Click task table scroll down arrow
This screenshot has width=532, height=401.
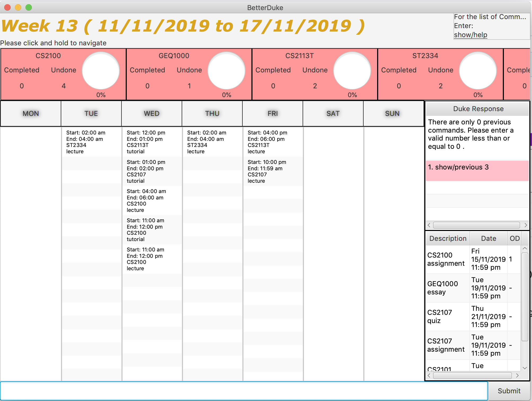coord(525,368)
